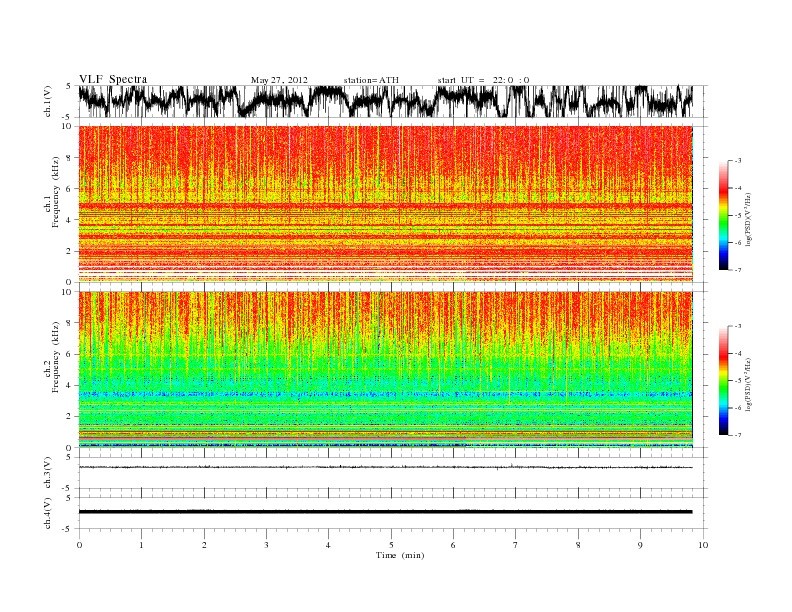Click the '6' kHz tick on the ch.2 frequency axis
Screen dimensions: 792x612
pyautogui.click(x=70, y=354)
